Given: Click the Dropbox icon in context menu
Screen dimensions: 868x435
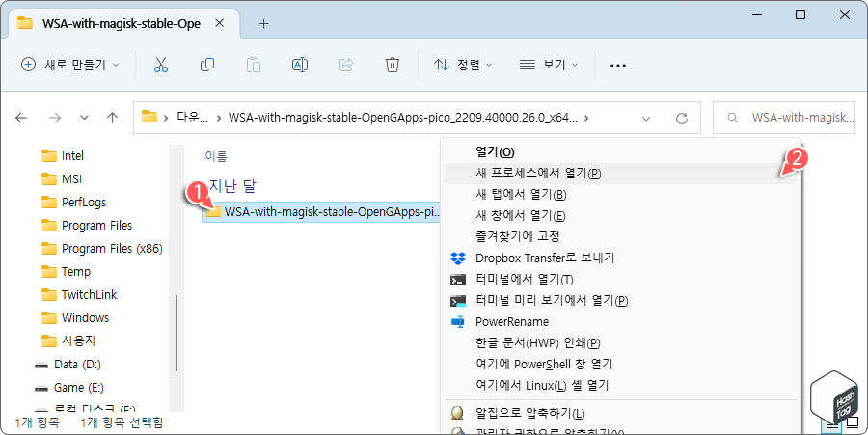Looking at the screenshot, I should coord(458,258).
